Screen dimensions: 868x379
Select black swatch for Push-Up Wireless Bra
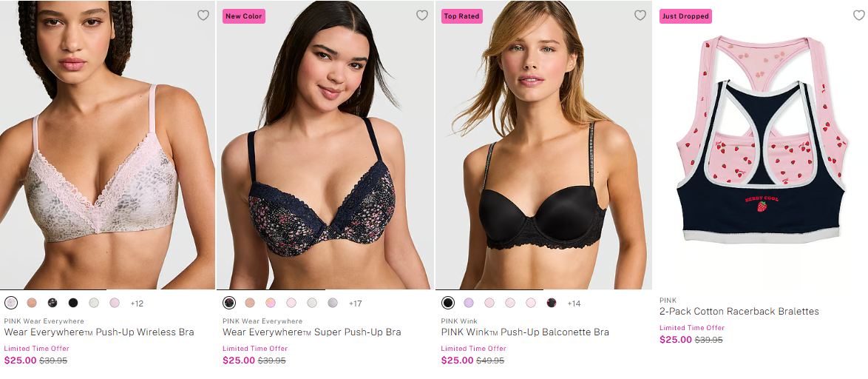(73, 303)
